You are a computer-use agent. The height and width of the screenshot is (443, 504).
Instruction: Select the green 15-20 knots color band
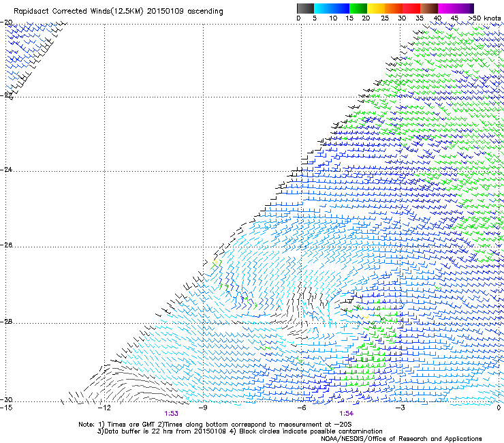coord(358,8)
